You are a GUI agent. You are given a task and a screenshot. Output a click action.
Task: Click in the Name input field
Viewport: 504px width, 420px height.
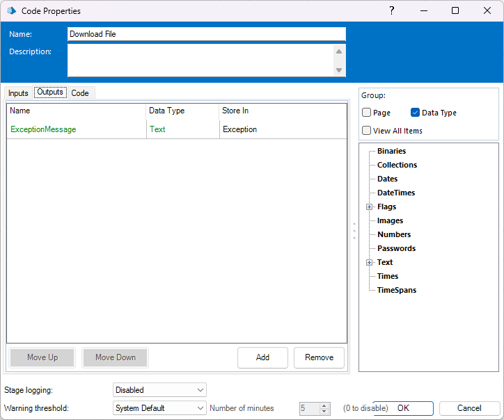point(206,34)
